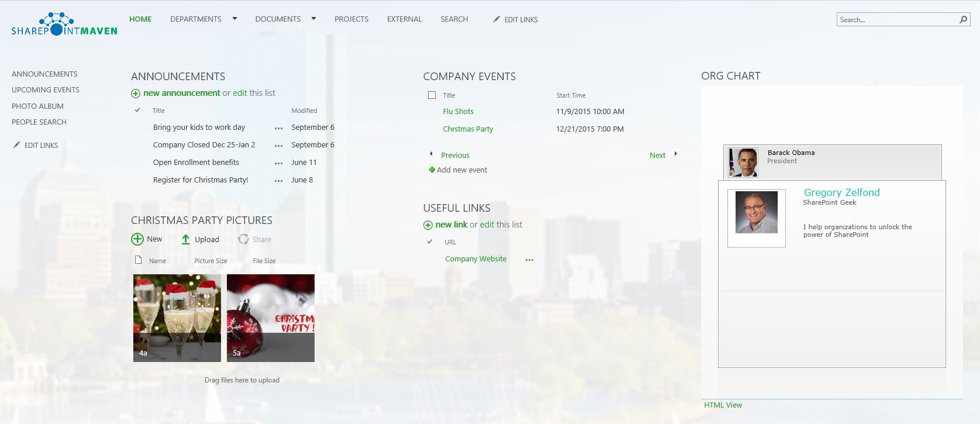Open ellipsis menu for Open Enrollment benefits
The height and width of the screenshot is (424, 980).
click(x=279, y=163)
